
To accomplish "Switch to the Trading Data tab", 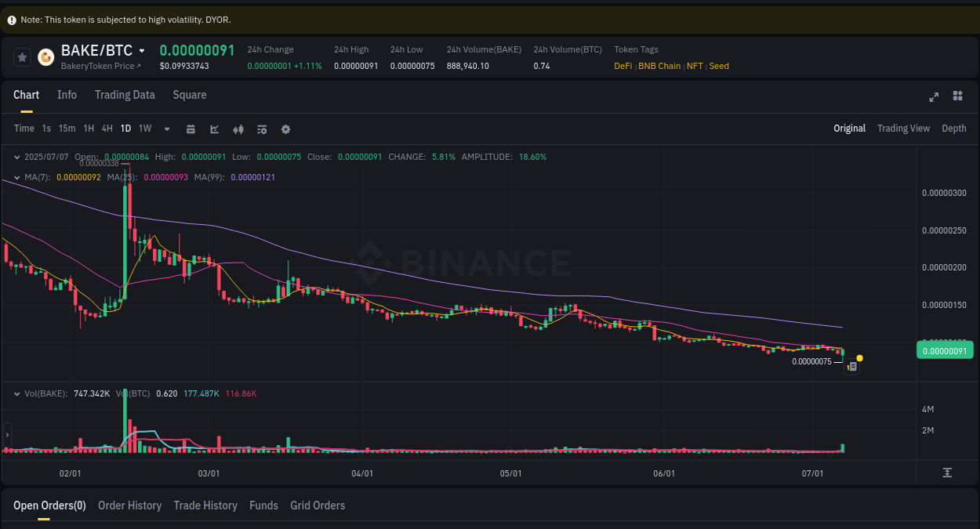I will click(x=125, y=94).
